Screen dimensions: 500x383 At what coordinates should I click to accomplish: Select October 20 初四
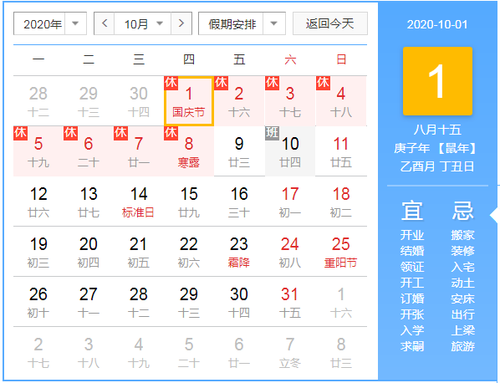pyautogui.click(x=88, y=252)
